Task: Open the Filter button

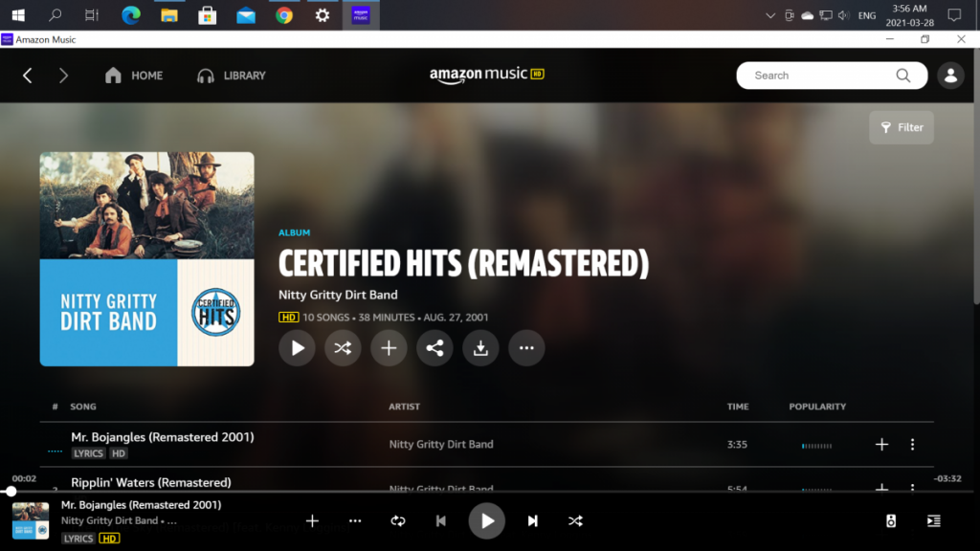Action: click(x=902, y=127)
